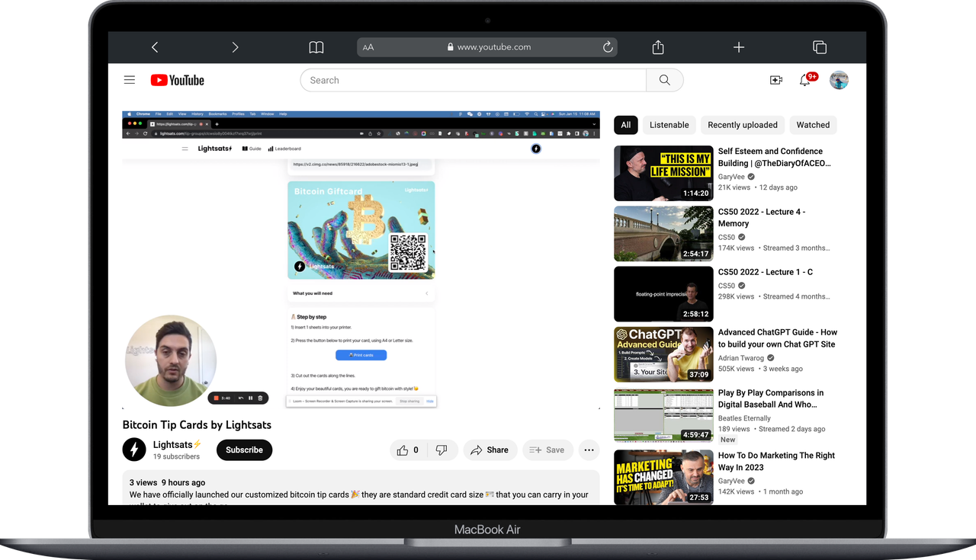This screenshot has width=976, height=560.
Task: Share the Bitcoin Tip Cards video
Action: tap(490, 450)
